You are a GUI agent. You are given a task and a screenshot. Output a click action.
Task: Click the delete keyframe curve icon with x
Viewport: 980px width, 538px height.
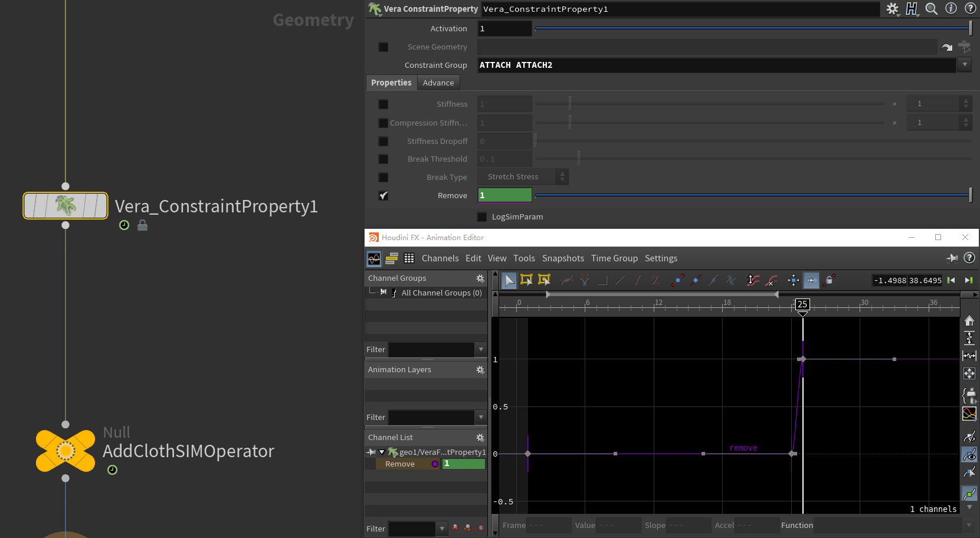(x=771, y=280)
